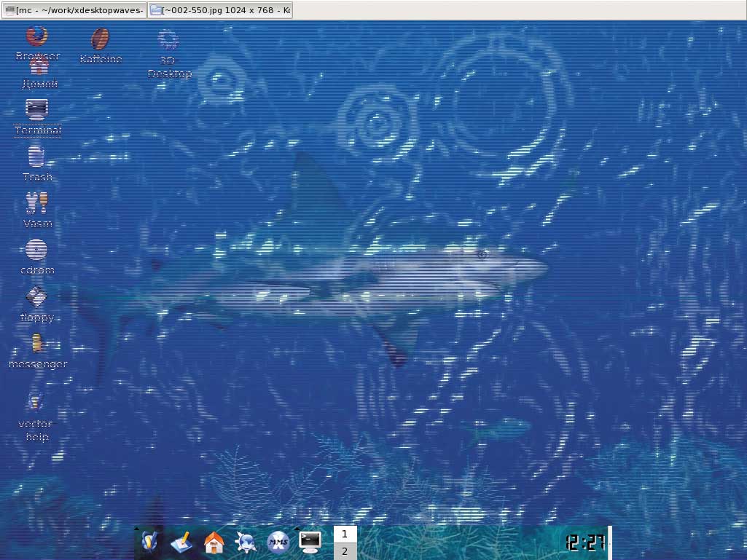Launch the XMMS player from the panel

[278, 542]
